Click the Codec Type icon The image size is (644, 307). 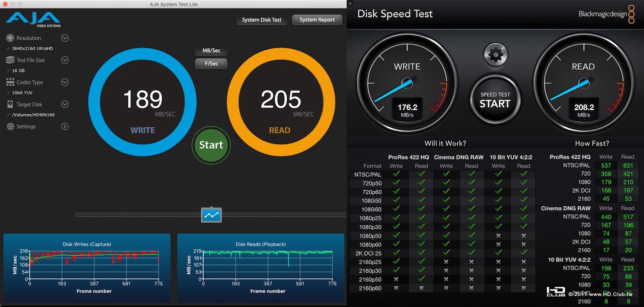(10, 82)
